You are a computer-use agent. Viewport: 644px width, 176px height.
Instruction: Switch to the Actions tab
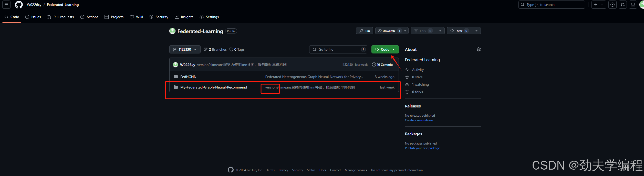tap(89, 17)
